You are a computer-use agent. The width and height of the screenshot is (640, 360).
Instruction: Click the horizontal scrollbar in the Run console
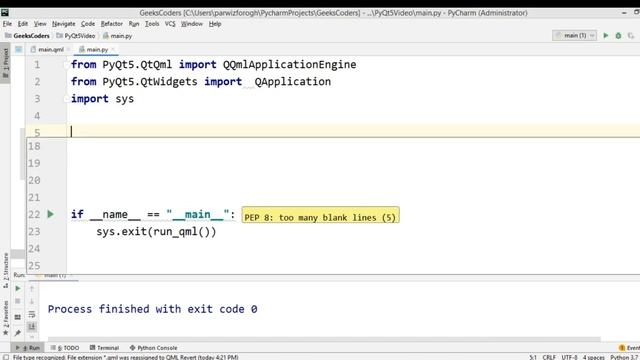pos(324,339)
